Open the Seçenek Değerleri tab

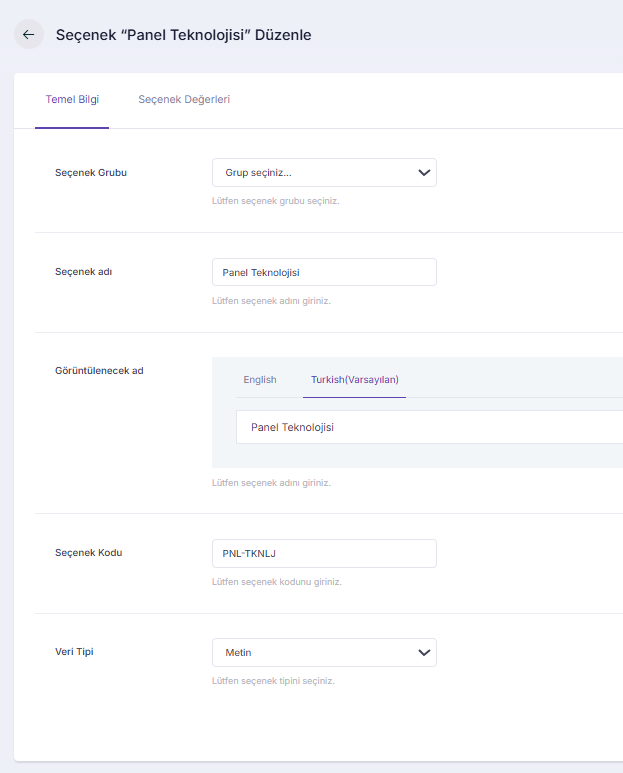[x=184, y=100]
